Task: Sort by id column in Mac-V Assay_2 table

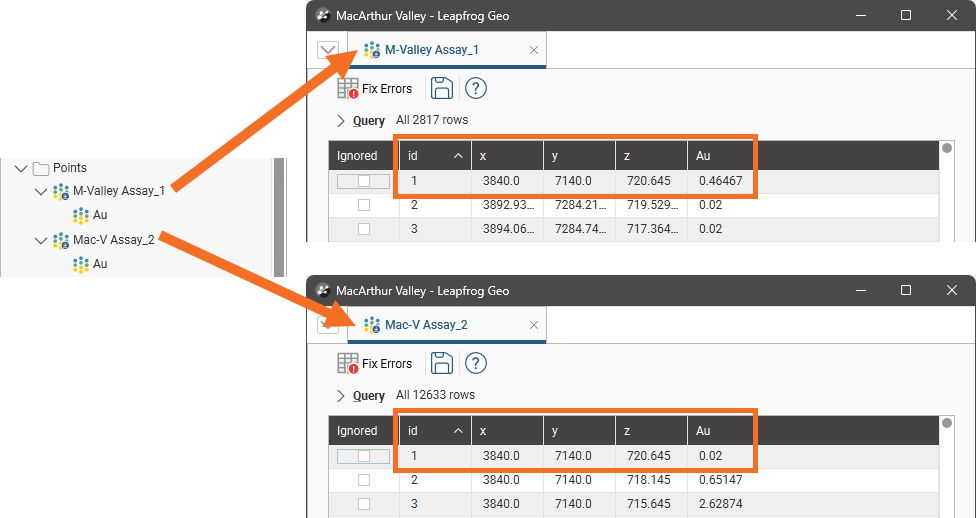Action: [x=435, y=431]
